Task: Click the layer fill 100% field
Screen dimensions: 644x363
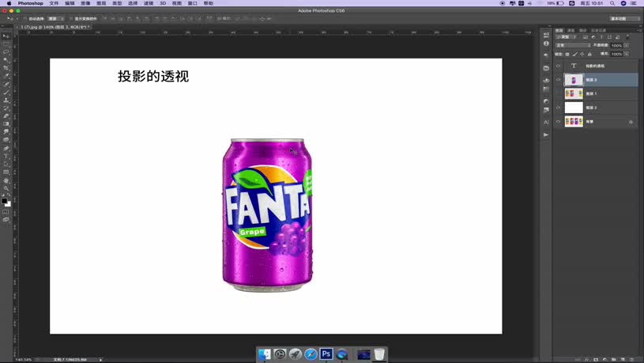Action: point(617,55)
